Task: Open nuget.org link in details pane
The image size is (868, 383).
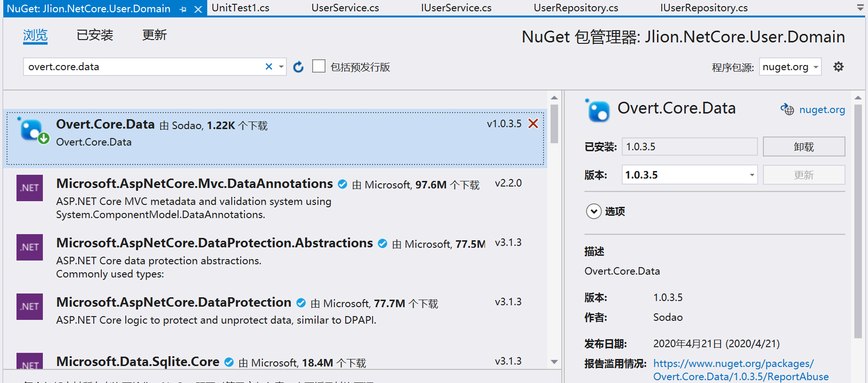Action: coord(822,110)
